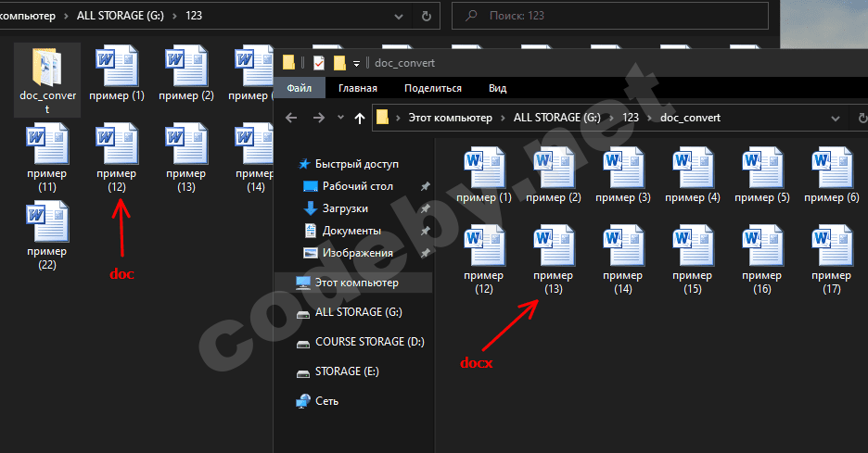Viewport: 868px width, 453px height.
Task: Click Properties checkmark icon in the title bar
Action: point(319,63)
